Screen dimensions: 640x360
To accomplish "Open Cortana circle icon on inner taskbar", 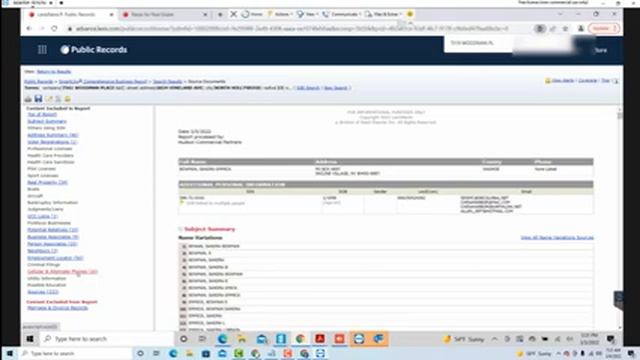I will pos(184,339).
